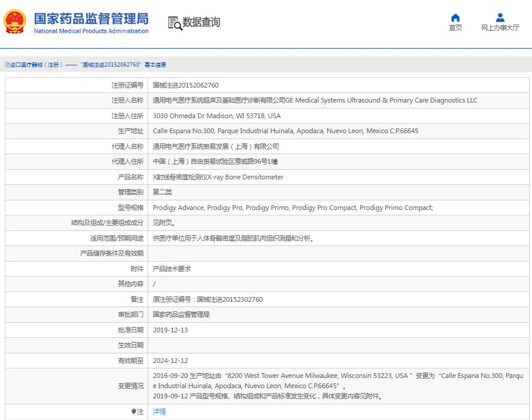
Task: Select intended use 供医疗单位用于人体骨骼密度 text
Action: pyautogui.click(x=233, y=238)
